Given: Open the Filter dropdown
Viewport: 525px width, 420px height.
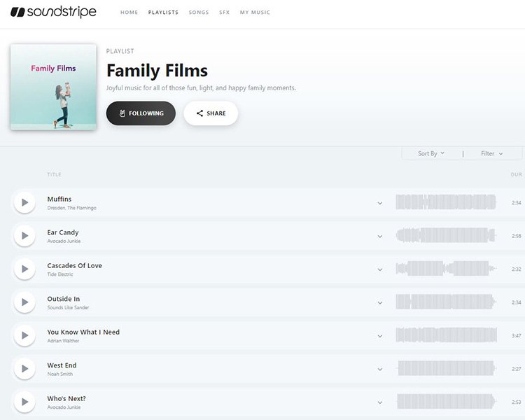Looking at the screenshot, I should [492, 153].
